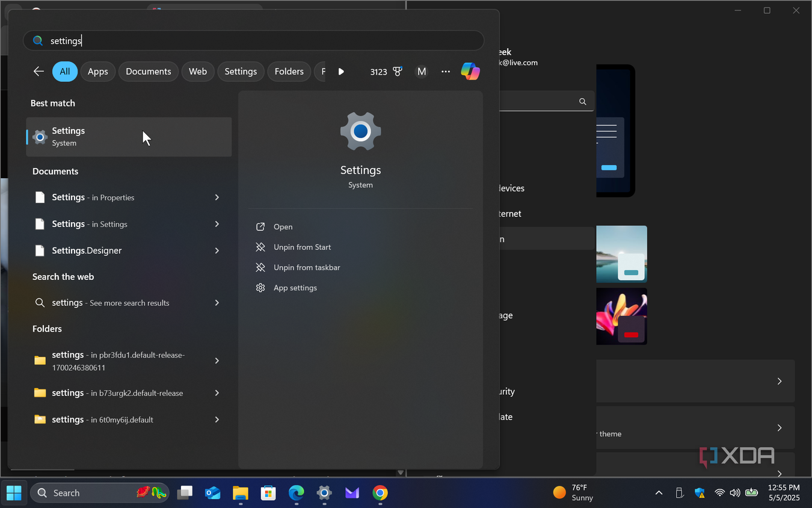Click the theme preview image in Settings window
The width and height of the screenshot is (812, 508).
click(x=615, y=131)
